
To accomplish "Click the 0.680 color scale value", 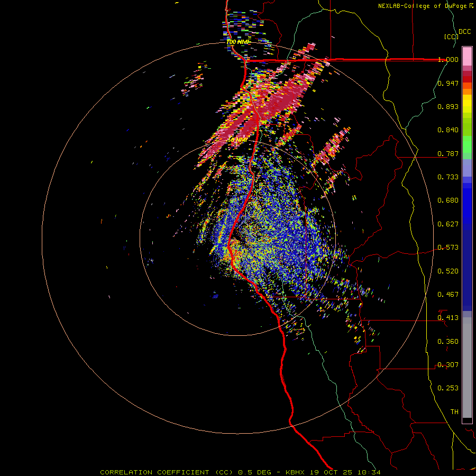I will 448,200.
